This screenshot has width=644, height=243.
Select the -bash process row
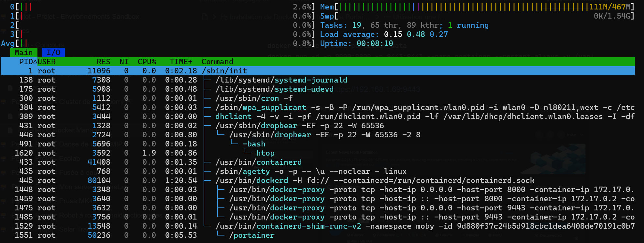tap(318, 144)
